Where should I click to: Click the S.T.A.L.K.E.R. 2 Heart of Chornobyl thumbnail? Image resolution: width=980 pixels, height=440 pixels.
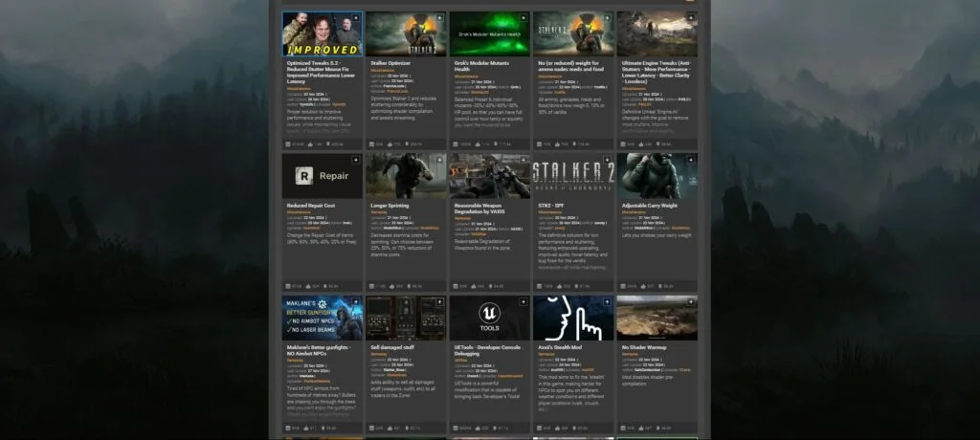573,176
